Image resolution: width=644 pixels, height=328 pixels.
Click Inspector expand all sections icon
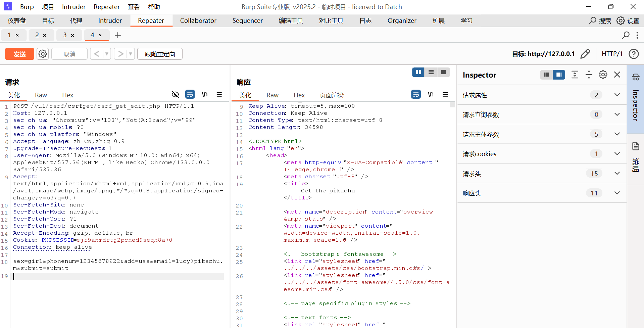coord(575,75)
